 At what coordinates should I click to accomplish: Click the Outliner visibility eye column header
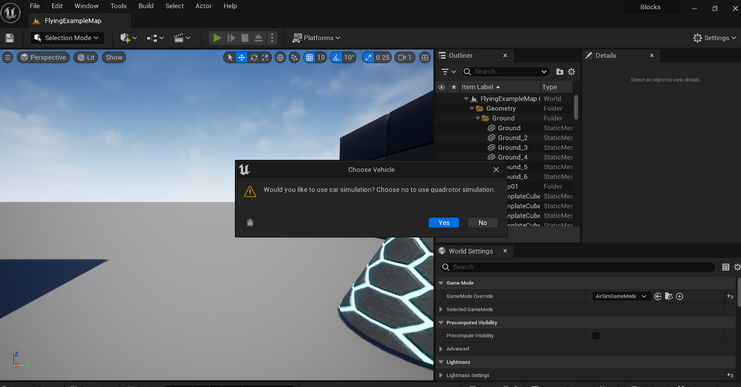click(441, 87)
